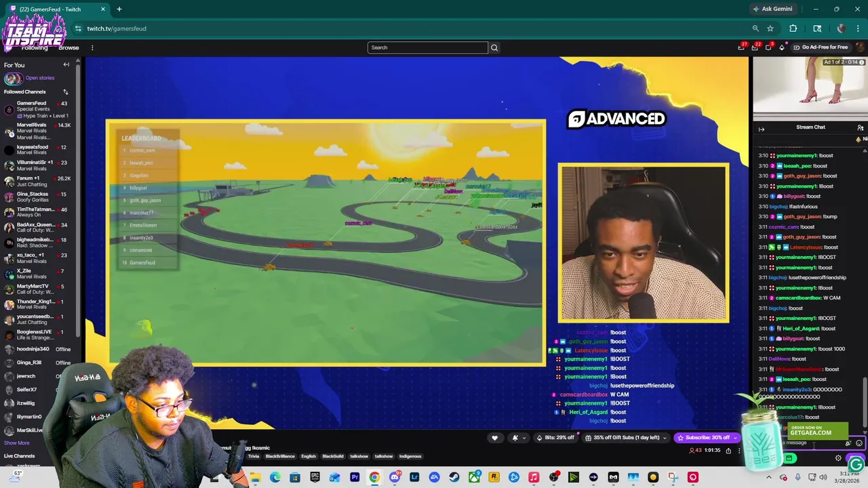Click the Ask Gemini button
This screenshot has height=488, width=868.
click(772, 9)
